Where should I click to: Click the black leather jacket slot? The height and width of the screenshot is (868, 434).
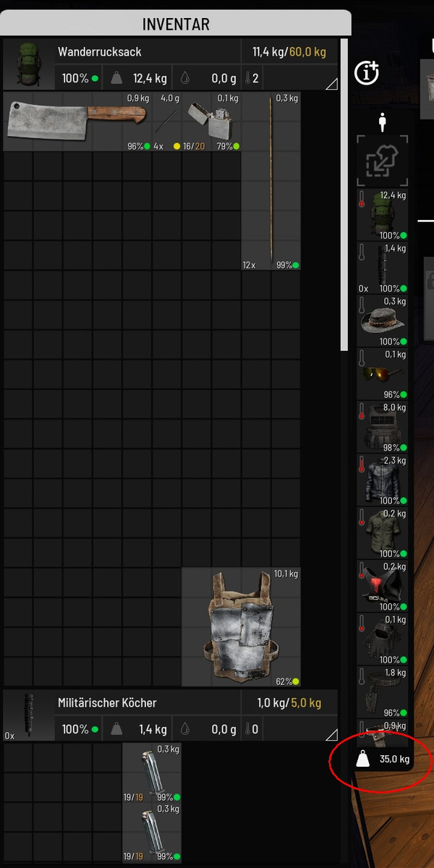click(x=383, y=480)
